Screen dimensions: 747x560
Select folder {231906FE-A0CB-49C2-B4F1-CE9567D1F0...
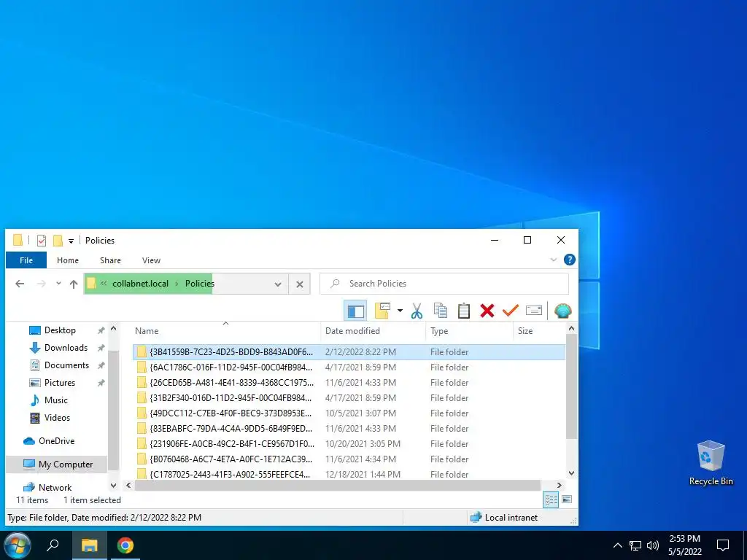click(349, 443)
